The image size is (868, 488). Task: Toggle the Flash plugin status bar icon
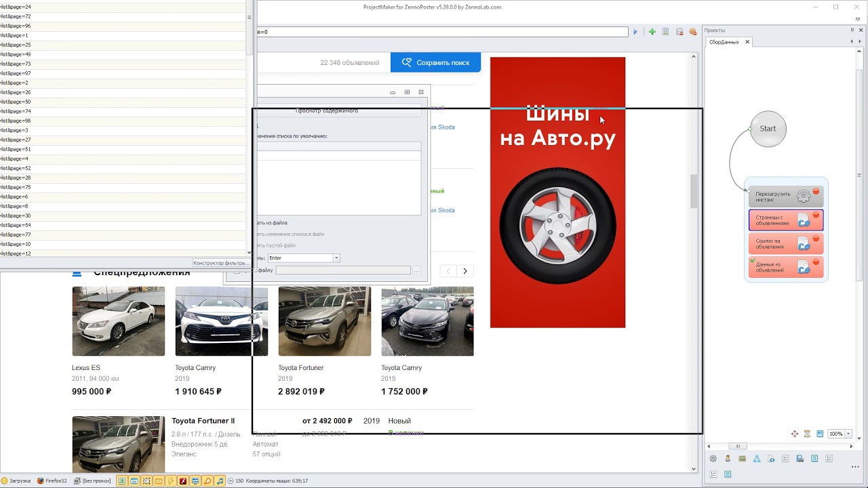click(x=183, y=481)
